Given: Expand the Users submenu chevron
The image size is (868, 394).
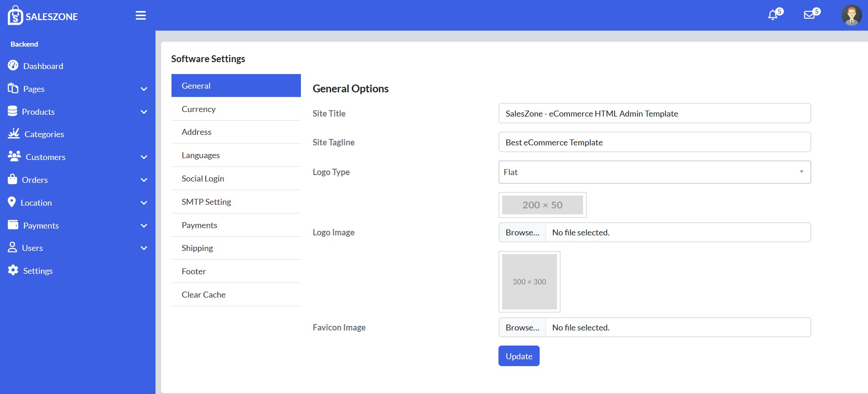Looking at the screenshot, I should tap(144, 248).
